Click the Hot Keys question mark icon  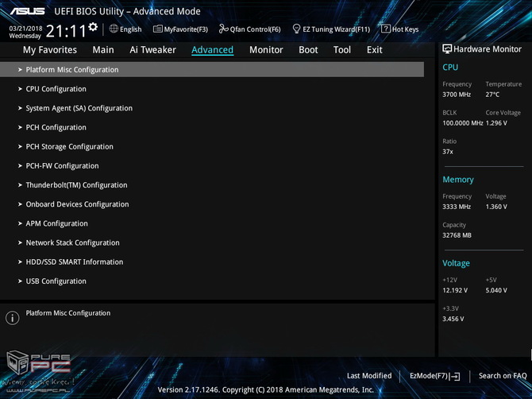[x=385, y=29]
